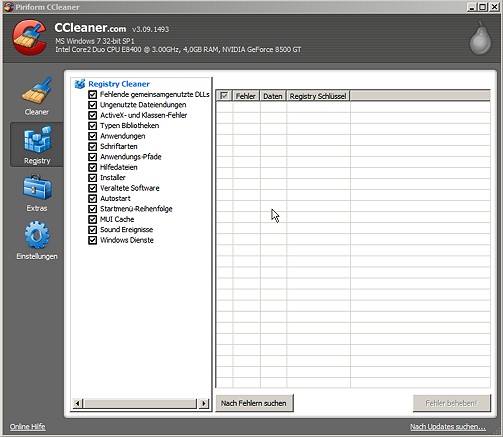
Task: Click the Piriform pear icon
Action: 480,38
